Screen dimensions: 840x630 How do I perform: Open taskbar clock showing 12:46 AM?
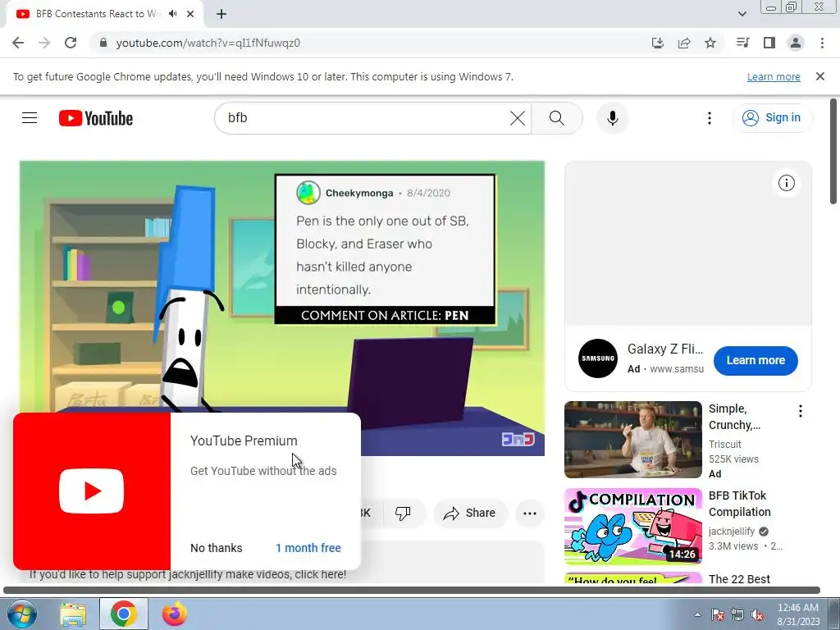click(x=798, y=614)
